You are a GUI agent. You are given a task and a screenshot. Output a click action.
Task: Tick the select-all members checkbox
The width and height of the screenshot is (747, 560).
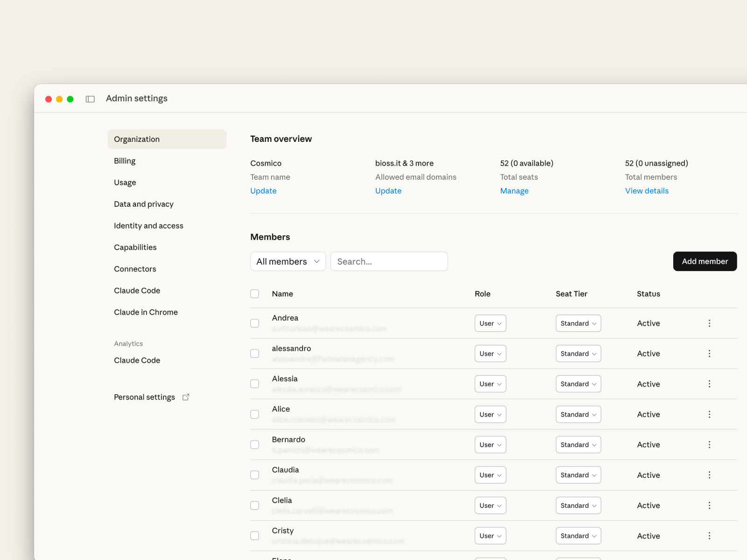pyautogui.click(x=254, y=294)
